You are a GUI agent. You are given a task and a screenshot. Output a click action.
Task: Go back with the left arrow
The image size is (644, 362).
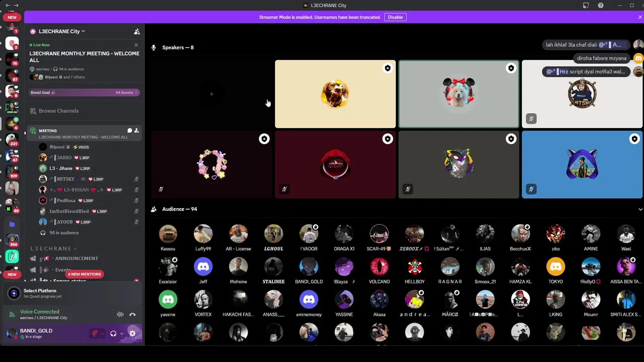(7, 6)
